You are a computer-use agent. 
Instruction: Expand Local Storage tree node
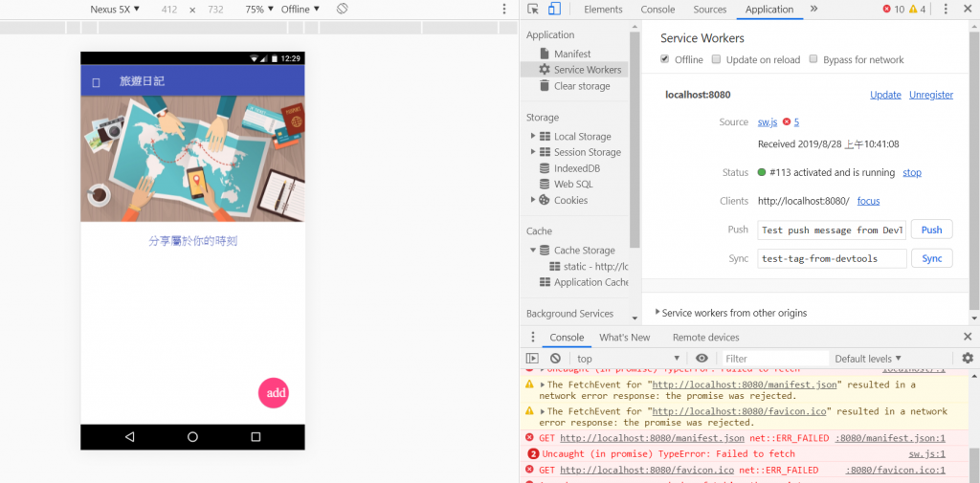[532, 136]
